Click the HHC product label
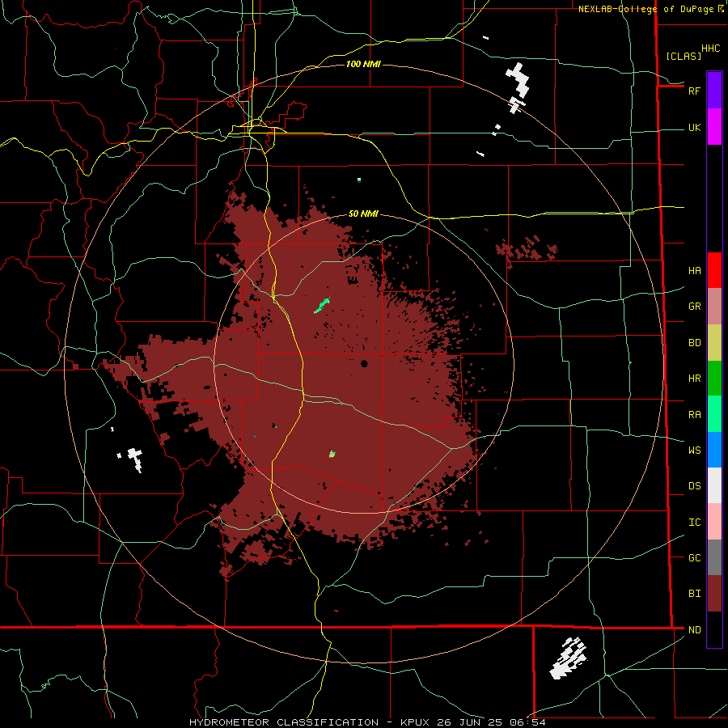The width and height of the screenshot is (728, 728). pyautogui.click(x=710, y=49)
